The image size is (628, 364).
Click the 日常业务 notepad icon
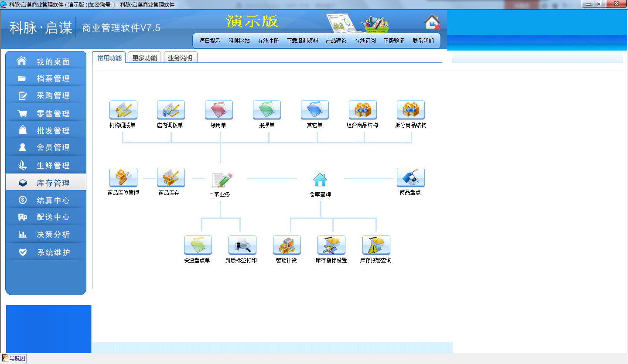[x=222, y=180]
